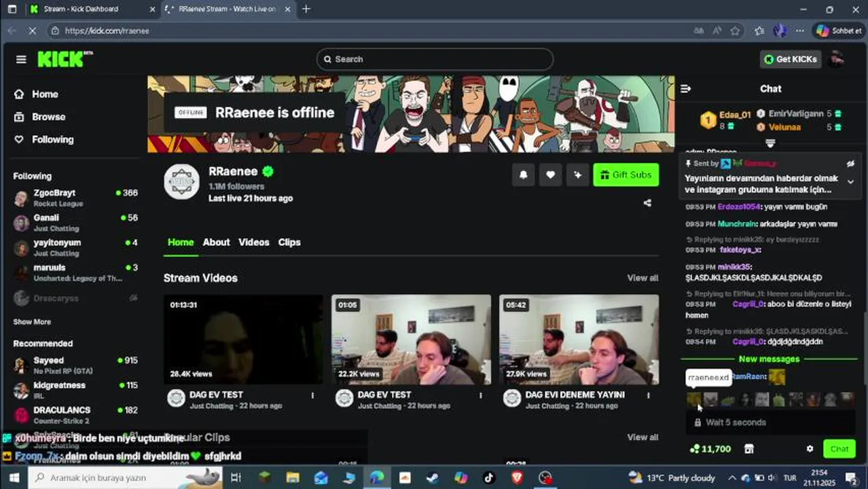The image size is (868, 489).
Task: Expand Show More followed channels
Action: coord(32,322)
